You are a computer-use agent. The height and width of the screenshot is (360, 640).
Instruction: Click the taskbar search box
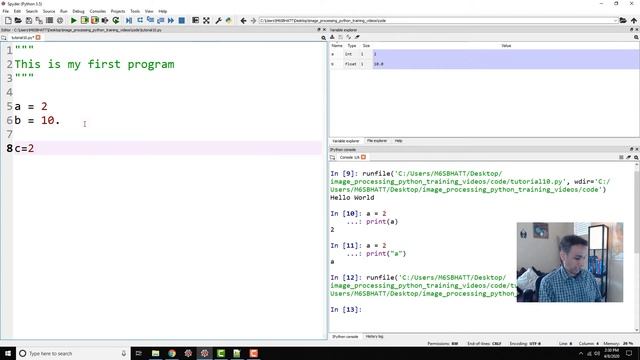click(73, 353)
